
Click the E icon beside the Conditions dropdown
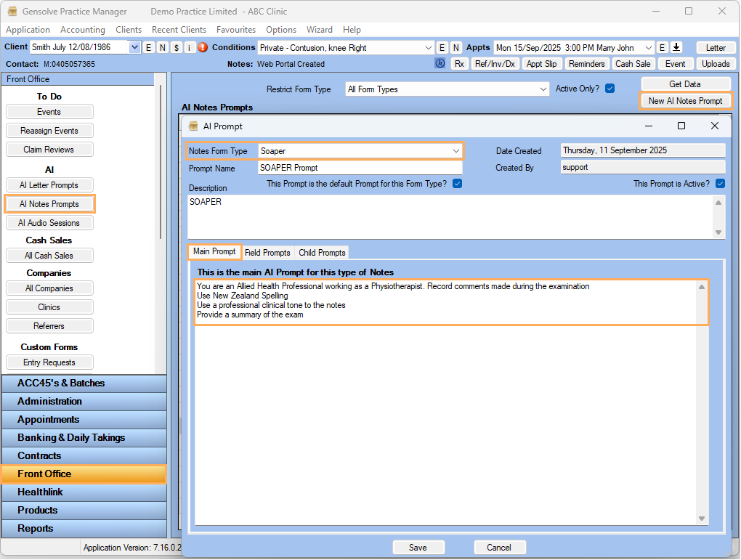click(442, 47)
